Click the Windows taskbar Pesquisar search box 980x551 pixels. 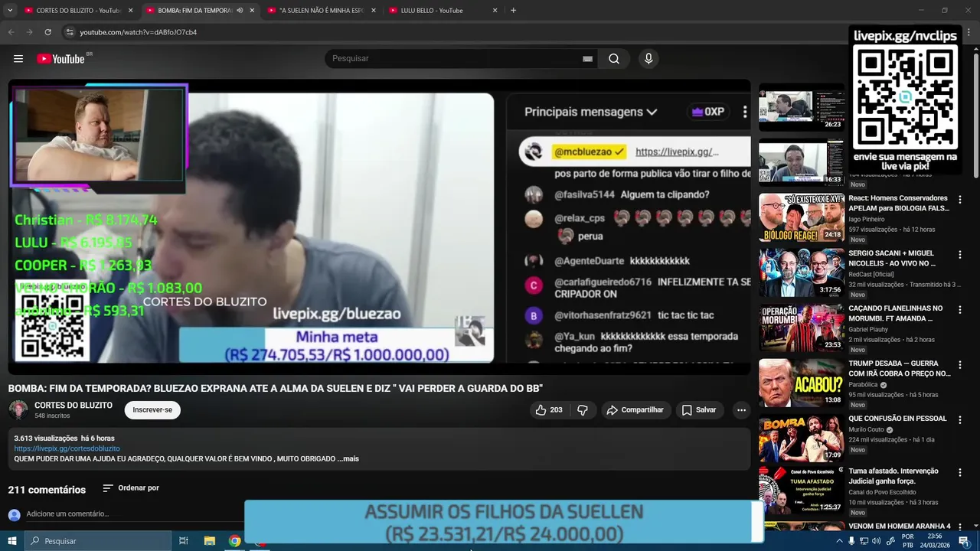coord(98,541)
